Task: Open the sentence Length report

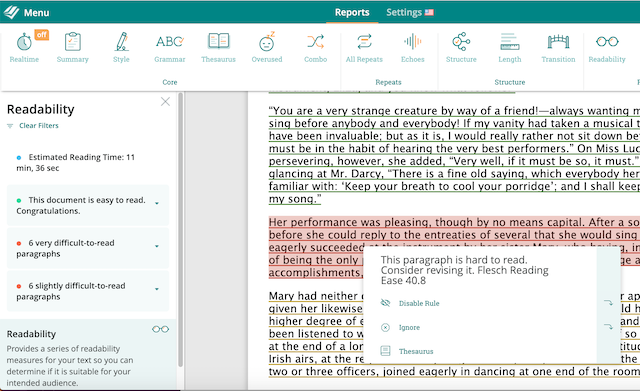Action: click(x=510, y=47)
